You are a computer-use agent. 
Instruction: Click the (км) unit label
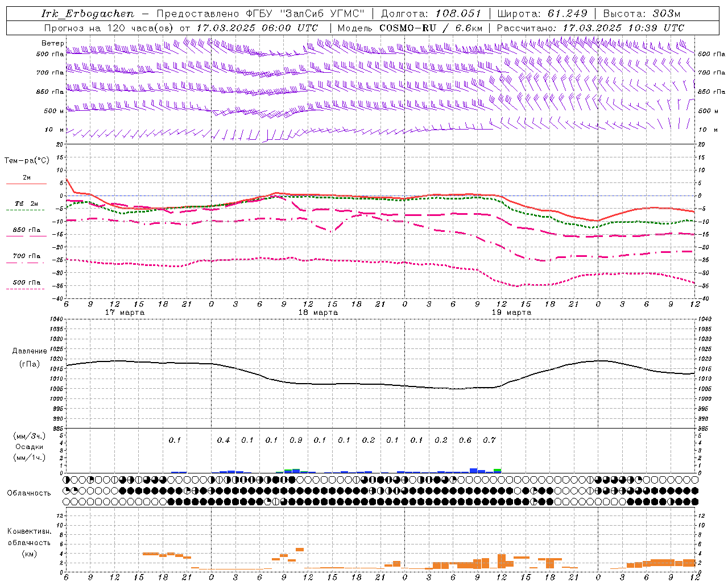[30, 554]
